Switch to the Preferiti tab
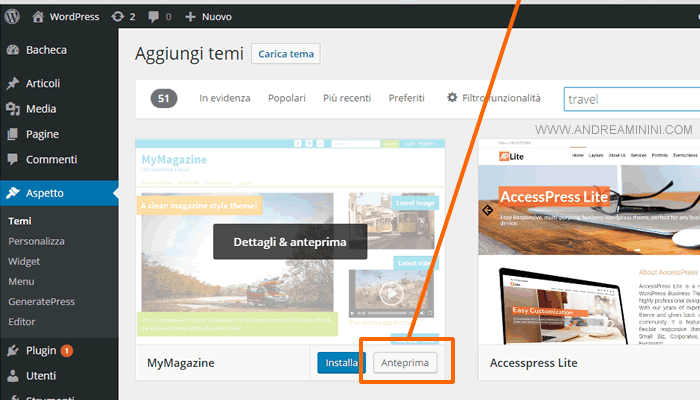Image resolution: width=700 pixels, height=400 pixels. point(406,98)
